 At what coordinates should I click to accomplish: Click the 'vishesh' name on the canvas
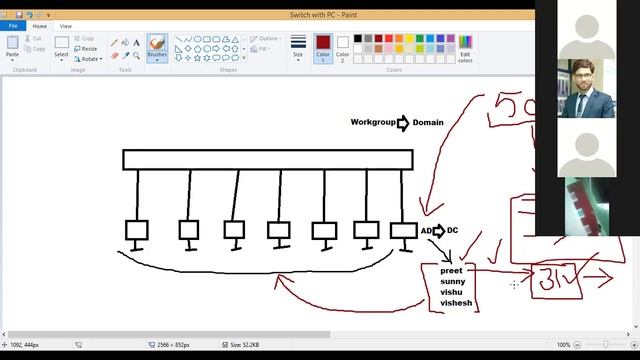456,303
